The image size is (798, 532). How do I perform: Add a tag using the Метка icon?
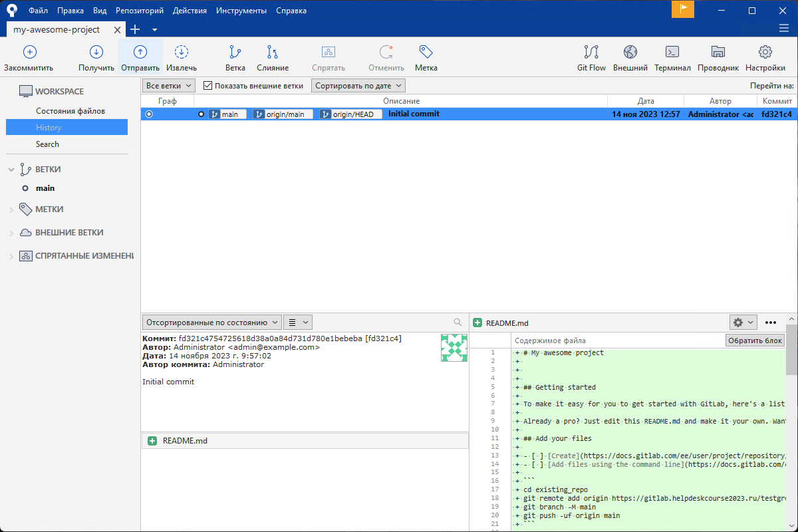click(x=426, y=53)
